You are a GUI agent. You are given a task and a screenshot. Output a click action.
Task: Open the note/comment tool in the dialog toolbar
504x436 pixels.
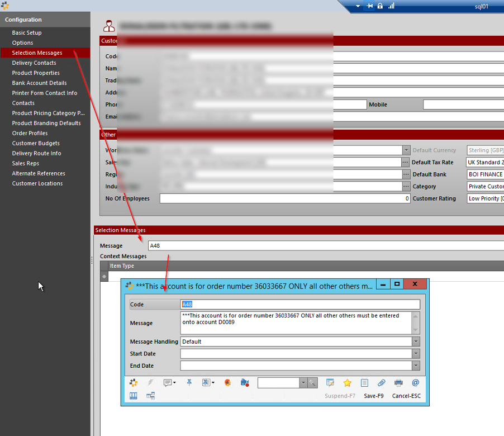167,382
